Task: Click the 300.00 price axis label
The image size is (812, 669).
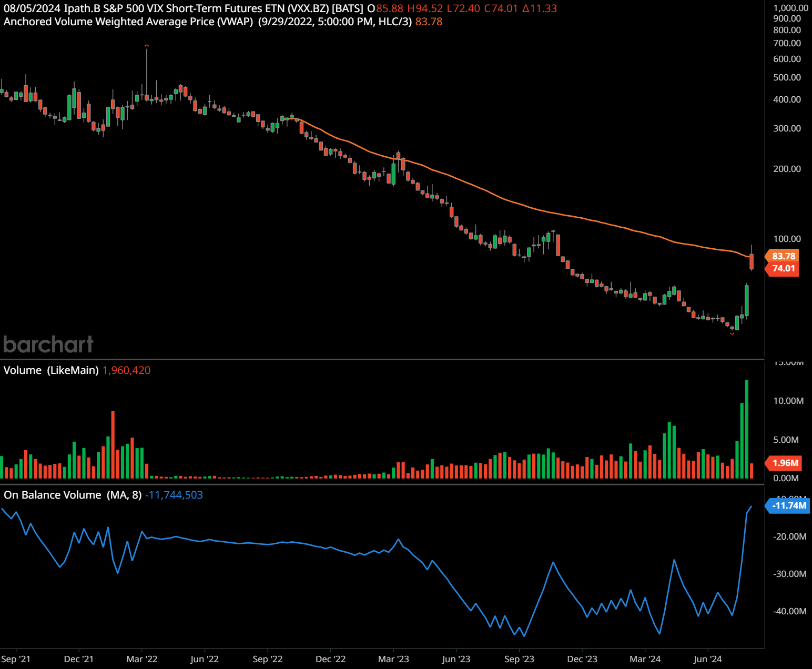Action: tap(787, 128)
